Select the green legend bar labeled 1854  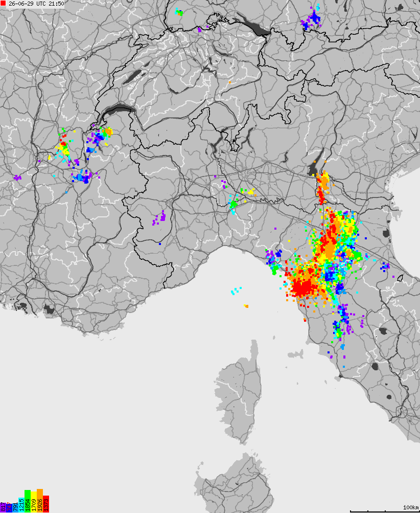click(x=28, y=501)
